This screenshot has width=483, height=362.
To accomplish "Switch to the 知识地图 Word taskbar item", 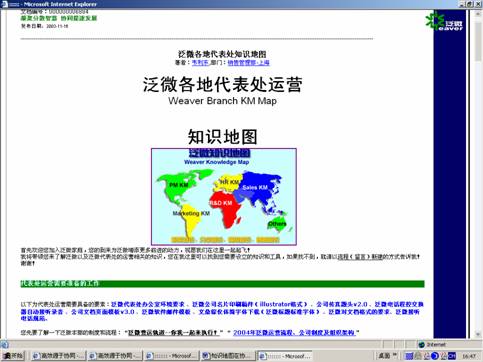I will tap(228, 356).
